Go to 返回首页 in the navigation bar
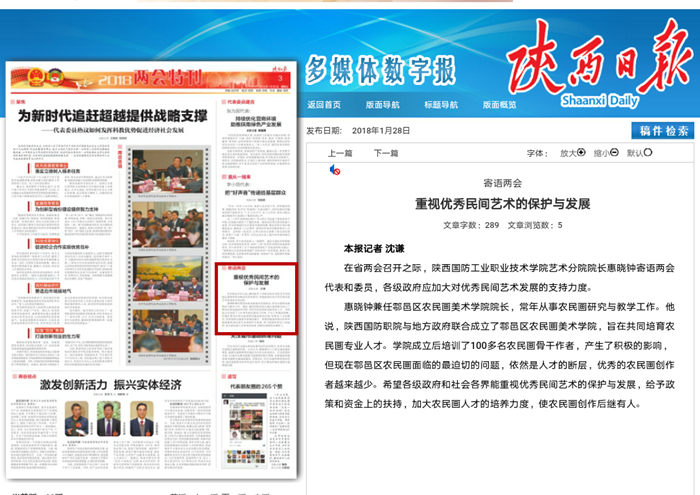700x495 pixels. pyautogui.click(x=324, y=105)
